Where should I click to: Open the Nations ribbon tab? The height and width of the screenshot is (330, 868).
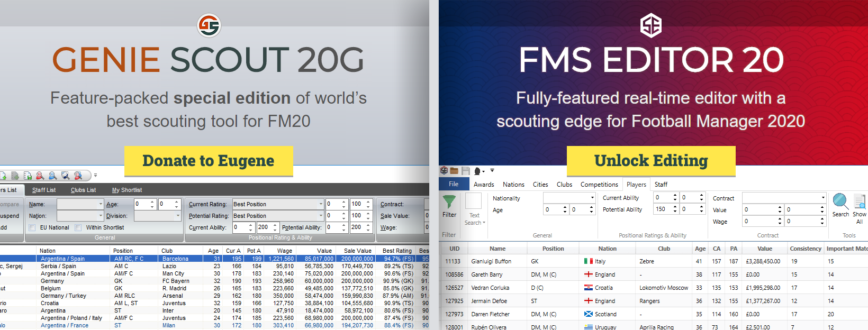[513, 185]
